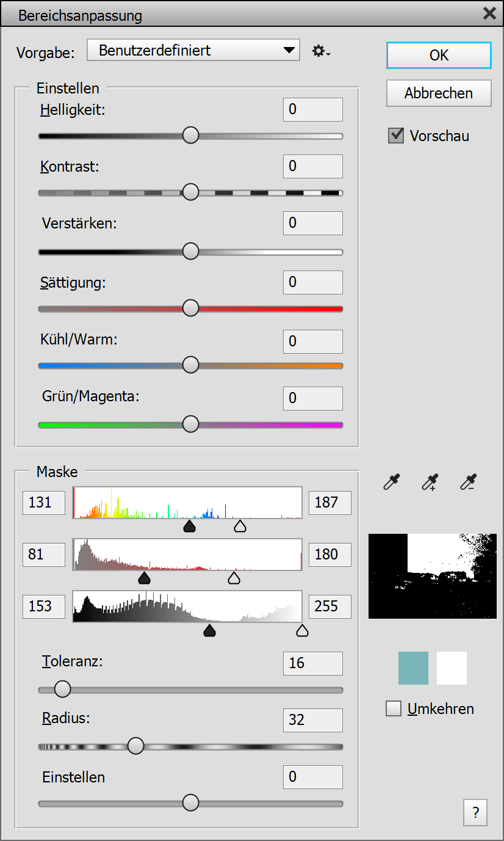Select the add-to-mask eyedropper with plus
The image size is (504, 841).
click(x=430, y=483)
